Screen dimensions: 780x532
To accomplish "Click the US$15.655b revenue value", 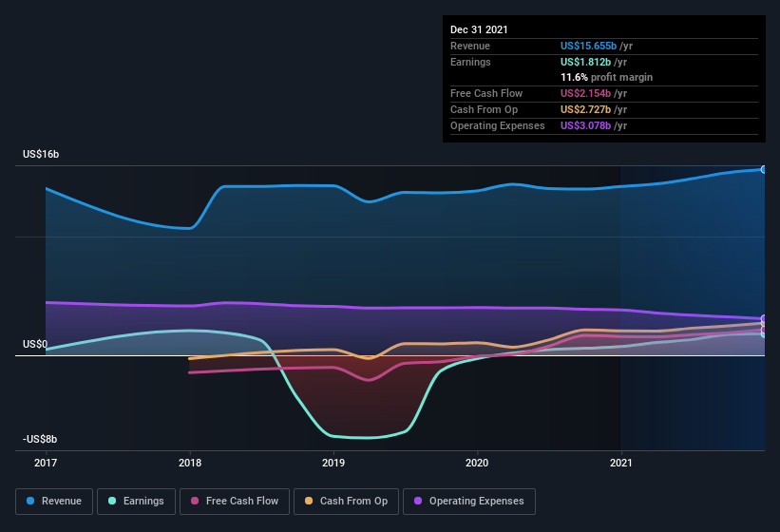I will tap(588, 46).
